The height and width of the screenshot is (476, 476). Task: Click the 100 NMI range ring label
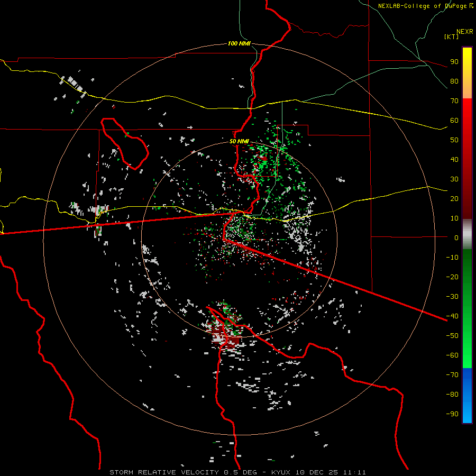(x=239, y=43)
